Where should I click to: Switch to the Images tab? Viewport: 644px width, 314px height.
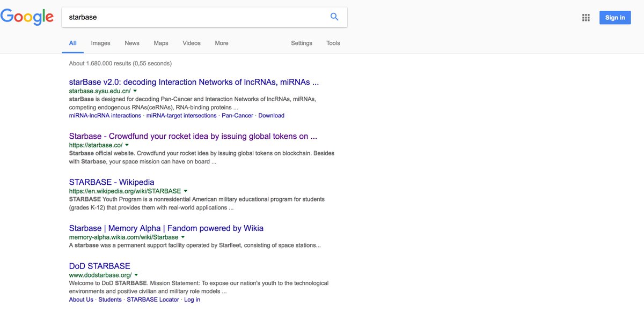tap(101, 43)
